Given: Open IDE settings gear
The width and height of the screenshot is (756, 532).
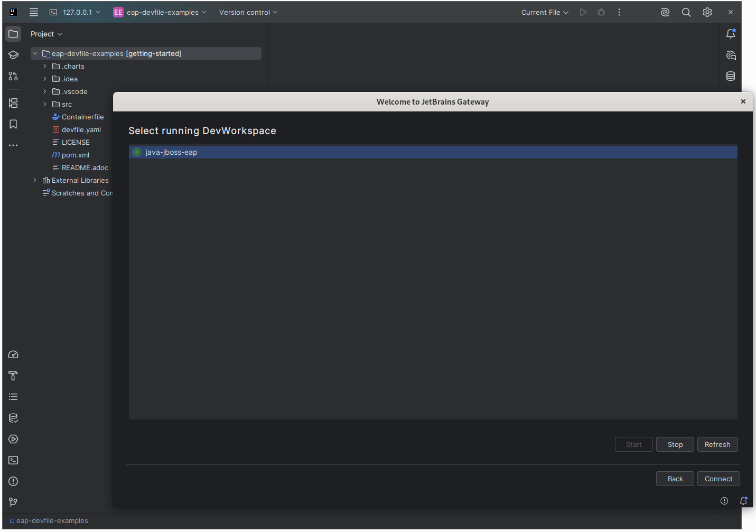Looking at the screenshot, I should pyautogui.click(x=707, y=12).
